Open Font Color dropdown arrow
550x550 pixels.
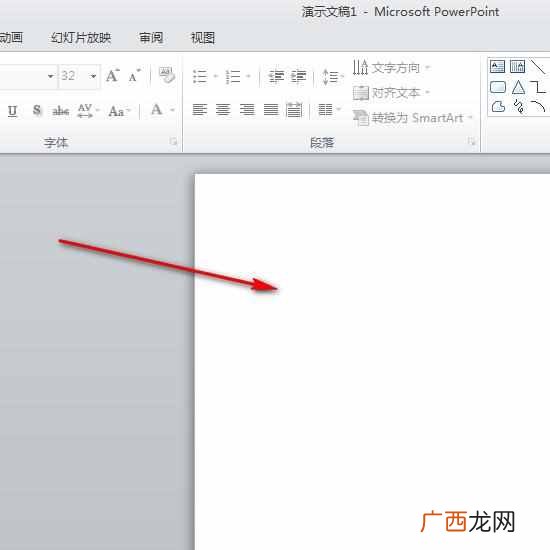pyautogui.click(x=172, y=110)
